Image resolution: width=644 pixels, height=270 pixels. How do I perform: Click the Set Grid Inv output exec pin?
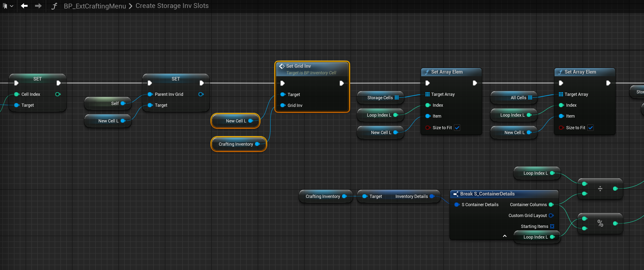pos(342,83)
